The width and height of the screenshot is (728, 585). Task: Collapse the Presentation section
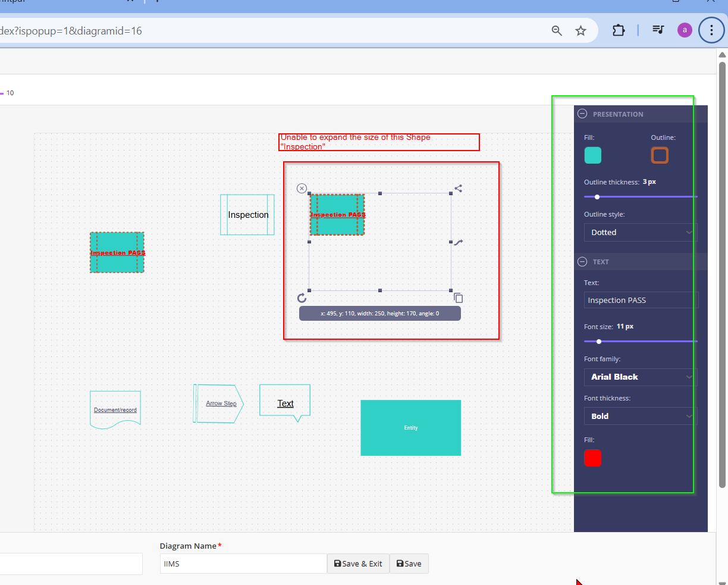582,114
